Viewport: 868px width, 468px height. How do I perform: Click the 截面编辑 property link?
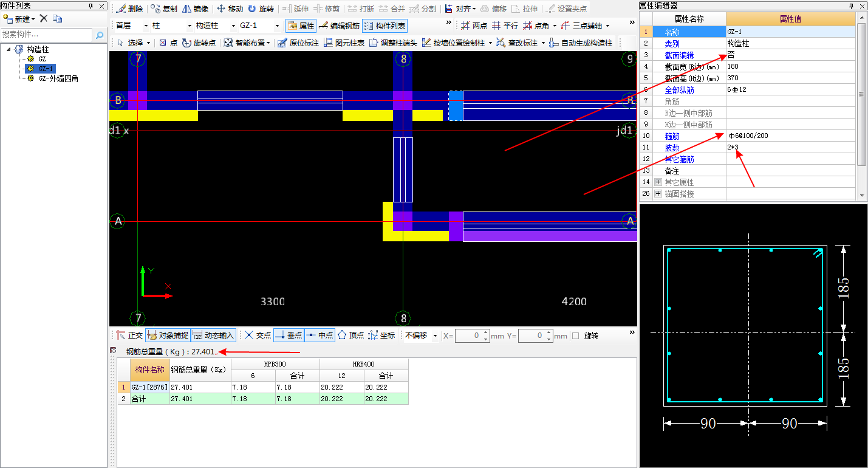(x=679, y=55)
